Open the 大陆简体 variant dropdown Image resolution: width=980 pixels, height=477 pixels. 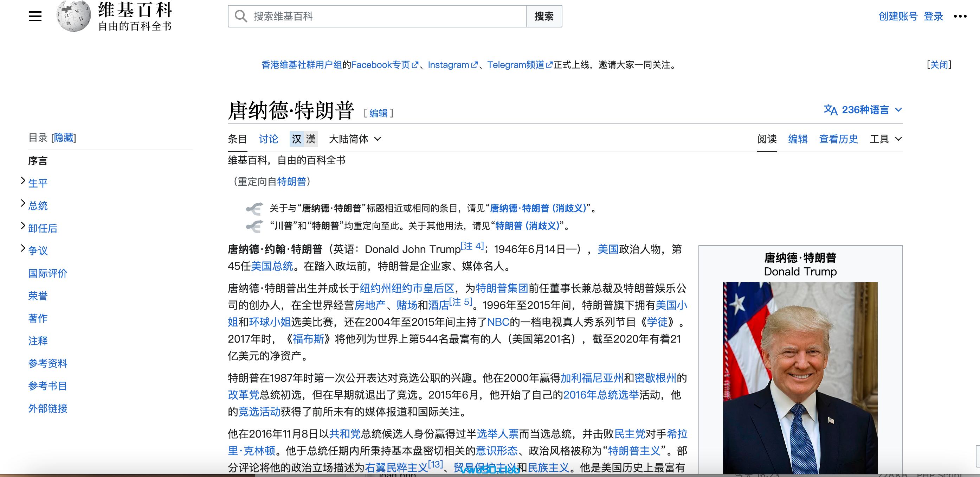tap(355, 139)
